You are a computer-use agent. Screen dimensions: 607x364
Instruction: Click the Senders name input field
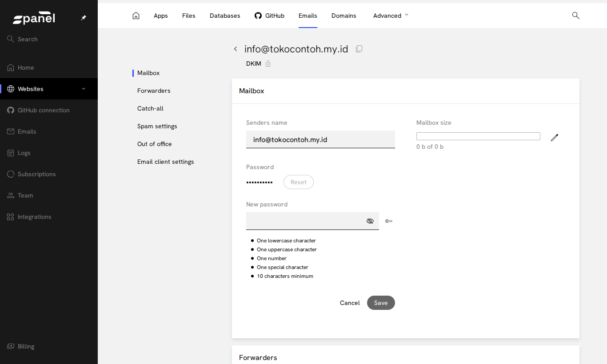(x=320, y=139)
